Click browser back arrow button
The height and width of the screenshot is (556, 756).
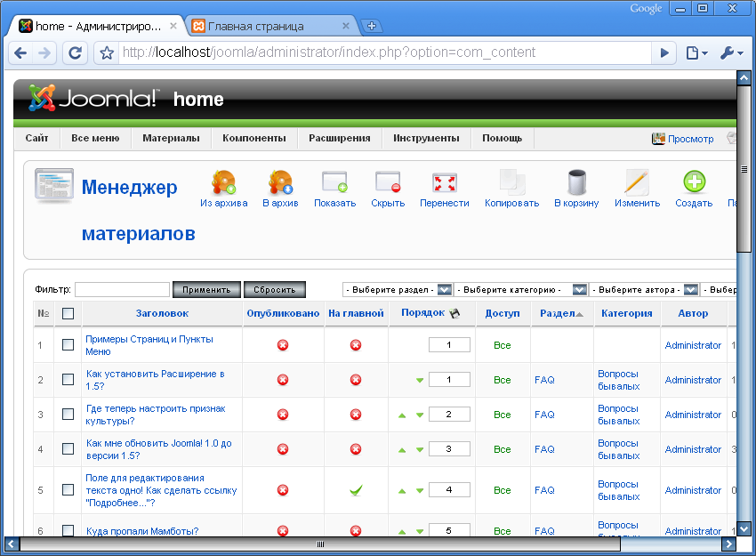click(20, 52)
